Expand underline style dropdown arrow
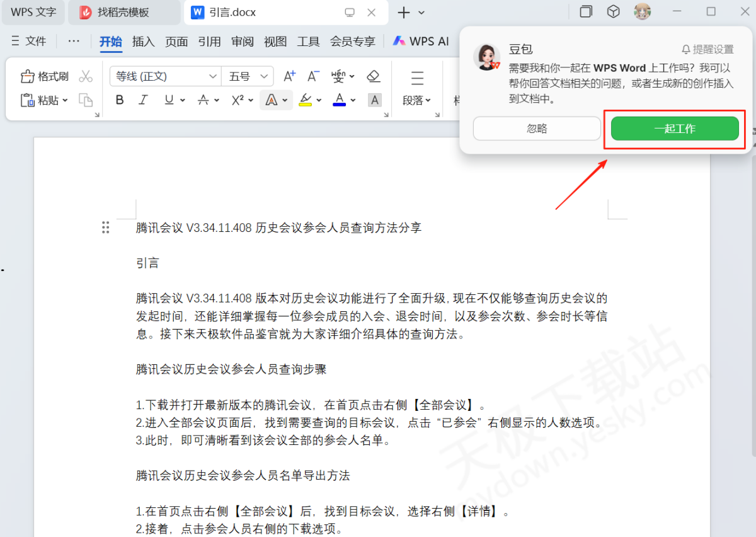Image resolution: width=756 pixels, height=537 pixels. pos(183,100)
